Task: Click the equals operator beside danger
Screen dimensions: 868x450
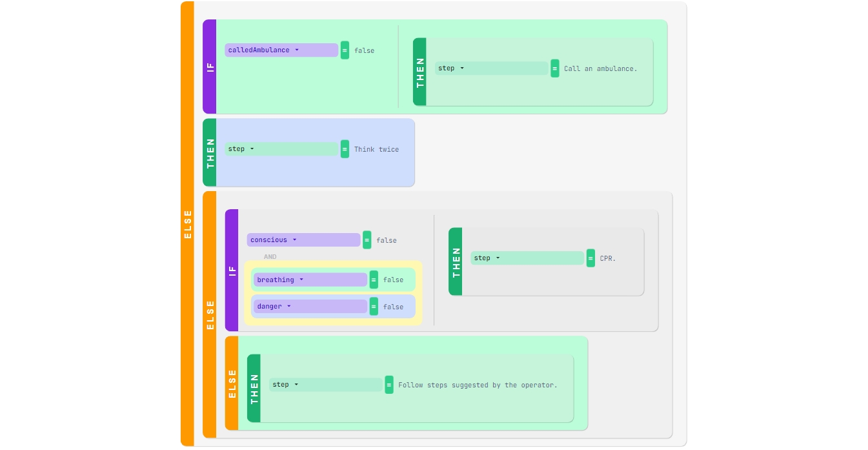Action: coord(374,307)
